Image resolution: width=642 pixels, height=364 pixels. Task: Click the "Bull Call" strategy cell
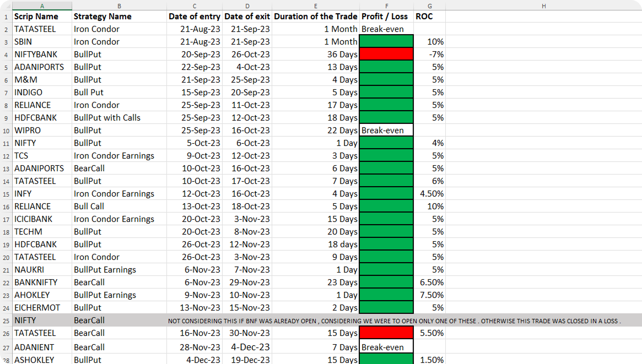click(89, 207)
